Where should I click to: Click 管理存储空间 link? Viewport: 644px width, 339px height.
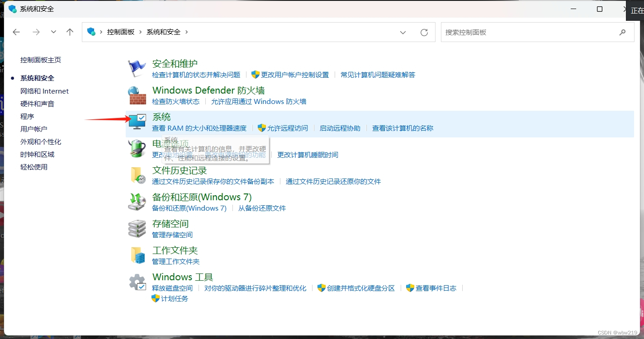point(172,235)
